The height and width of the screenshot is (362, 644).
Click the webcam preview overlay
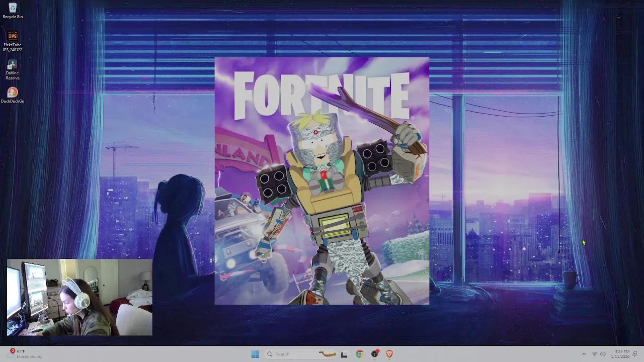coord(79,297)
